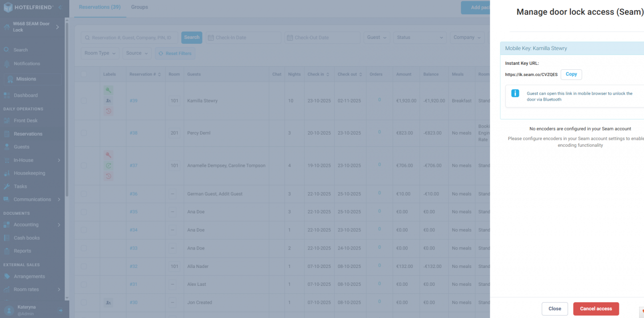This screenshot has width=644, height=318.
Task: Click the logout icon beside Kateryna
Action: coord(60,310)
